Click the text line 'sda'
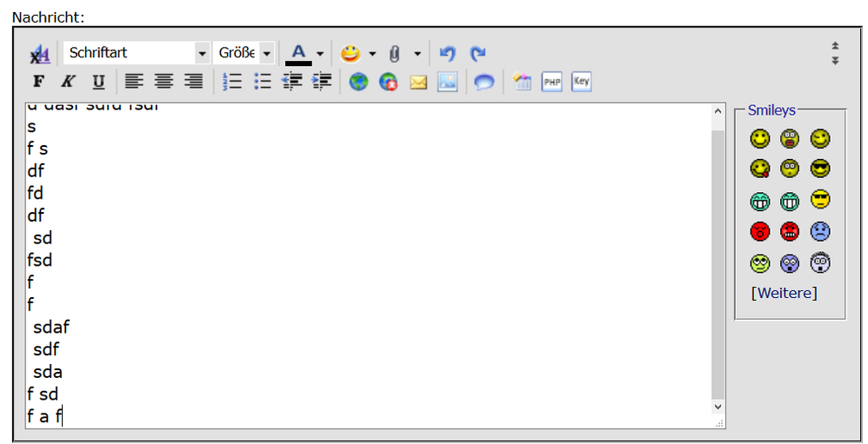 tap(47, 372)
